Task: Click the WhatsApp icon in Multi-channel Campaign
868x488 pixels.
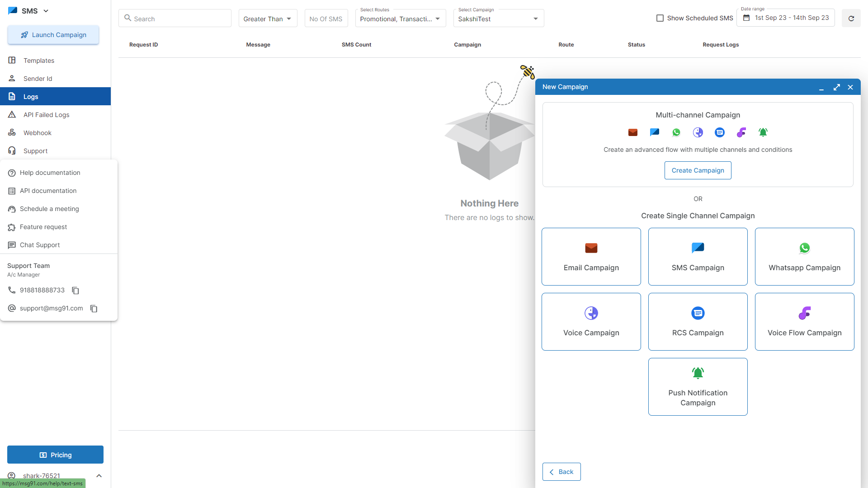Action: [x=676, y=132]
